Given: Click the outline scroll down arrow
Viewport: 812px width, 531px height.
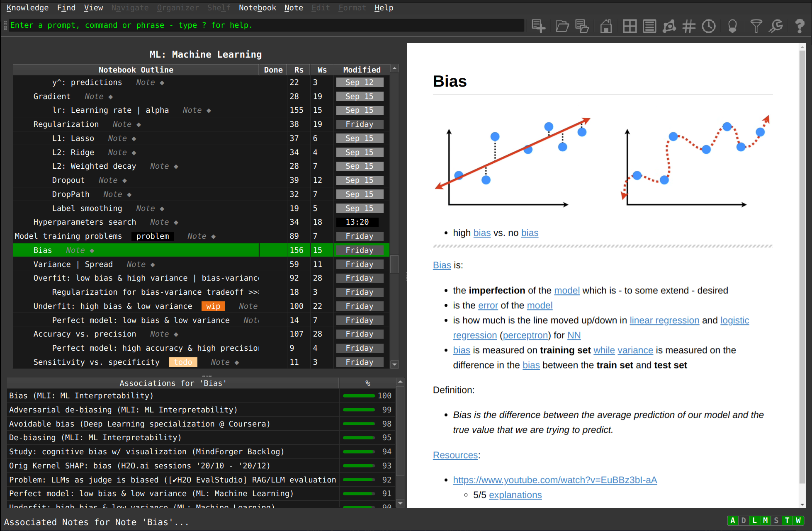Looking at the screenshot, I should pyautogui.click(x=395, y=364).
